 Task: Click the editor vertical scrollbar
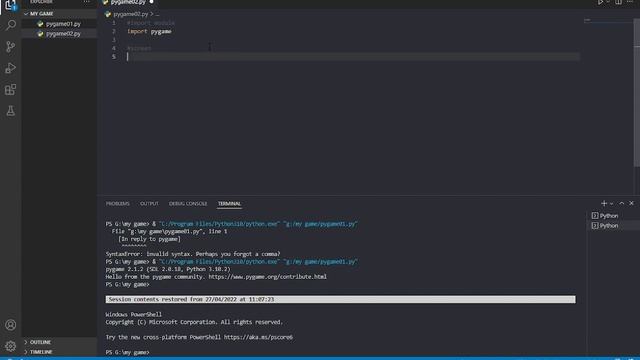point(637,94)
